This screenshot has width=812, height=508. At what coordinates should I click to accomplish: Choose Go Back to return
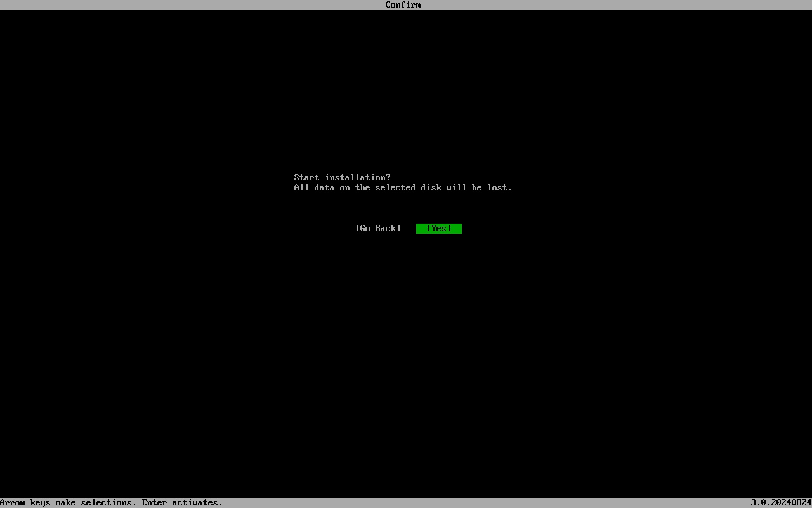[378, 229]
